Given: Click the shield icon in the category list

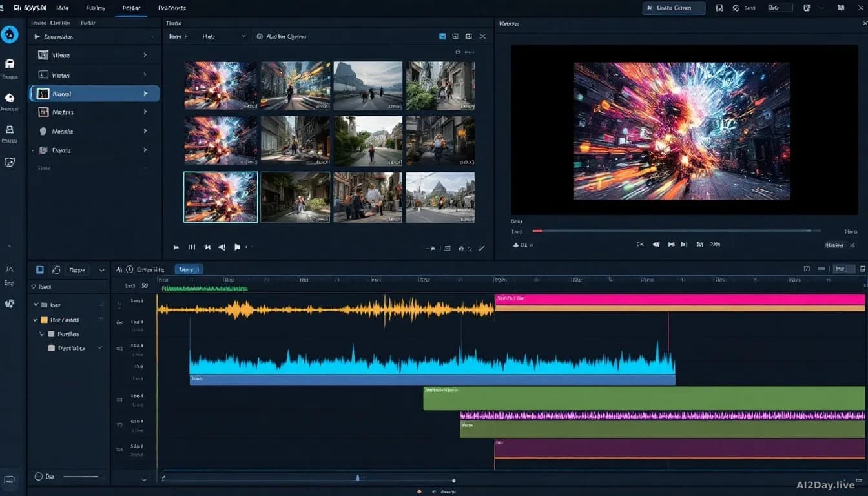Looking at the screenshot, I should pyautogui.click(x=43, y=131).
